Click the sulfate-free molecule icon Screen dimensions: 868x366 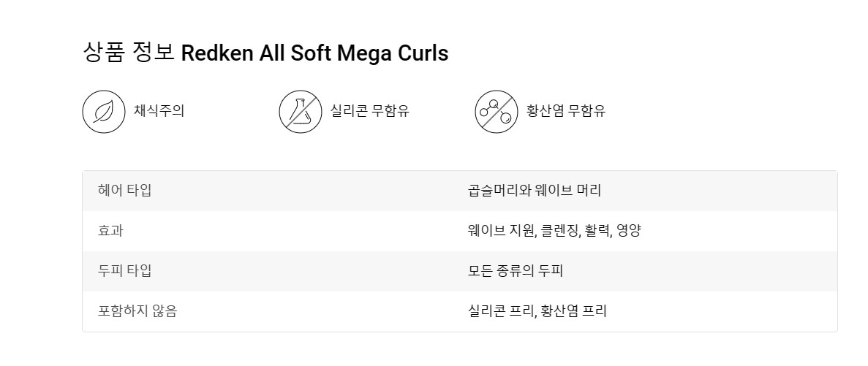click(496, 112)
